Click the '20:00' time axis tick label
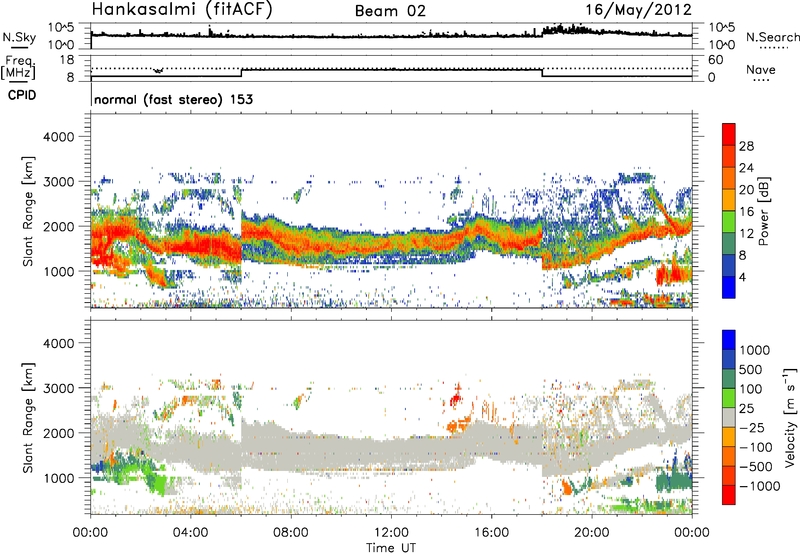Image resolution: width=800 pixels, height=554 pixels. 592,533
